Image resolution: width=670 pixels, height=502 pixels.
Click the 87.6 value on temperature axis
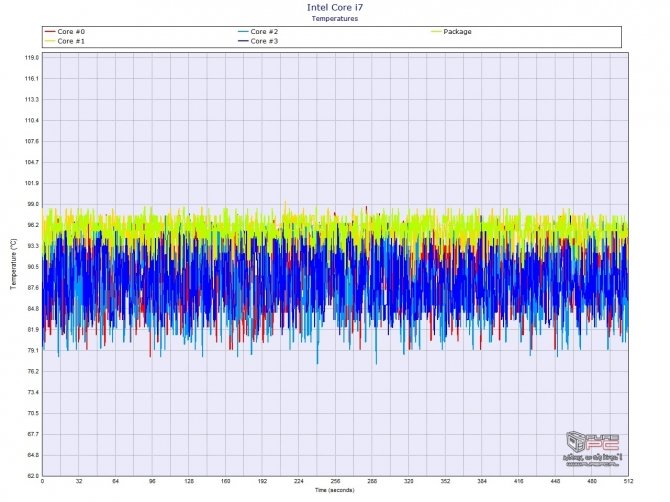33,288
